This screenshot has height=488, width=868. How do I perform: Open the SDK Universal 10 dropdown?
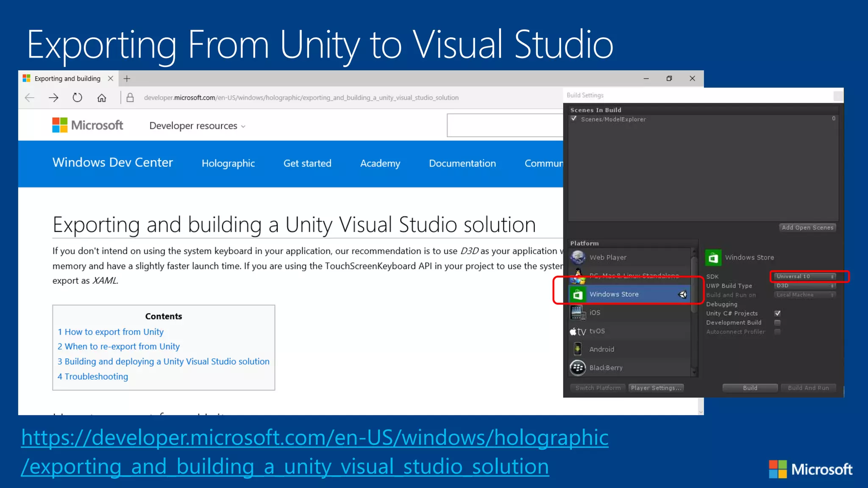805,277
